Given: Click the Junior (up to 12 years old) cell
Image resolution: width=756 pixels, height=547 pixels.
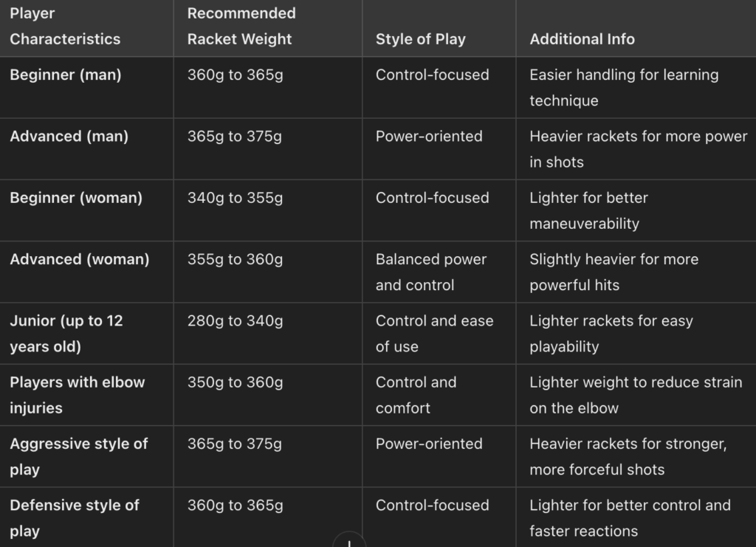Looking at the screenshot, I should tap(66, 334).
